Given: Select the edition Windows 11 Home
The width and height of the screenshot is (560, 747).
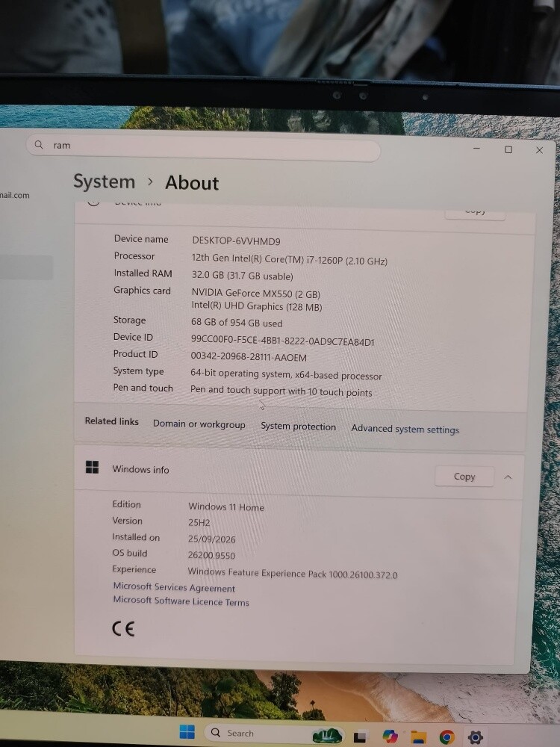Looking at the screenshot, I should (x=226, y=507).
